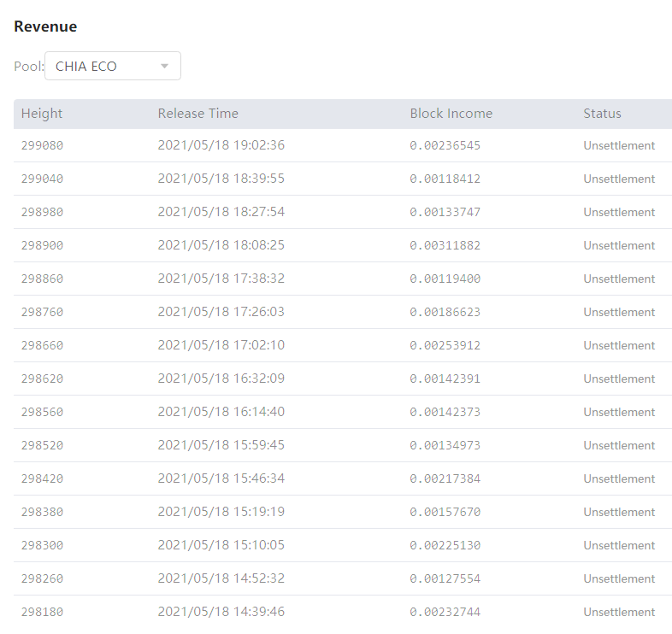Select height cell 298300
Viewport: 672px width, 634px height.
tap(43, 545)
